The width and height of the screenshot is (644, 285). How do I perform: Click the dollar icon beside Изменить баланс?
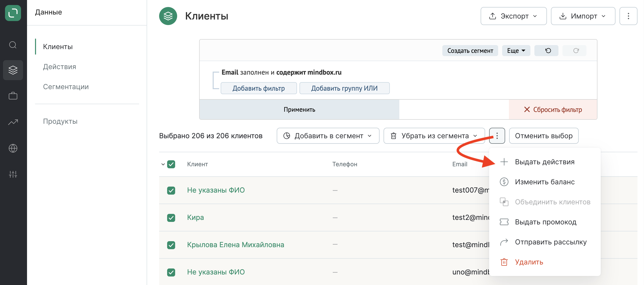pos(504,182)
